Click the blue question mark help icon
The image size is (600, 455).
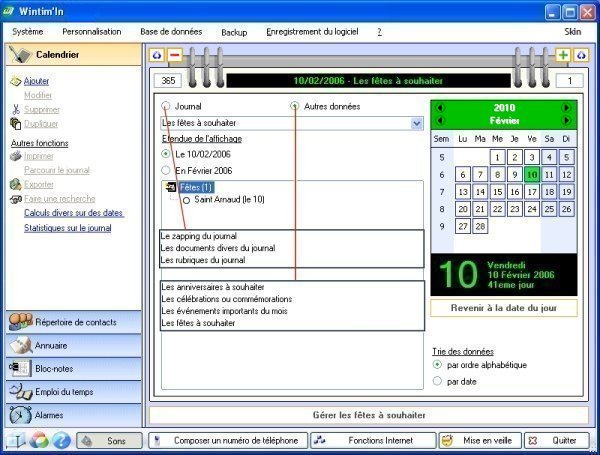point(62,440)
